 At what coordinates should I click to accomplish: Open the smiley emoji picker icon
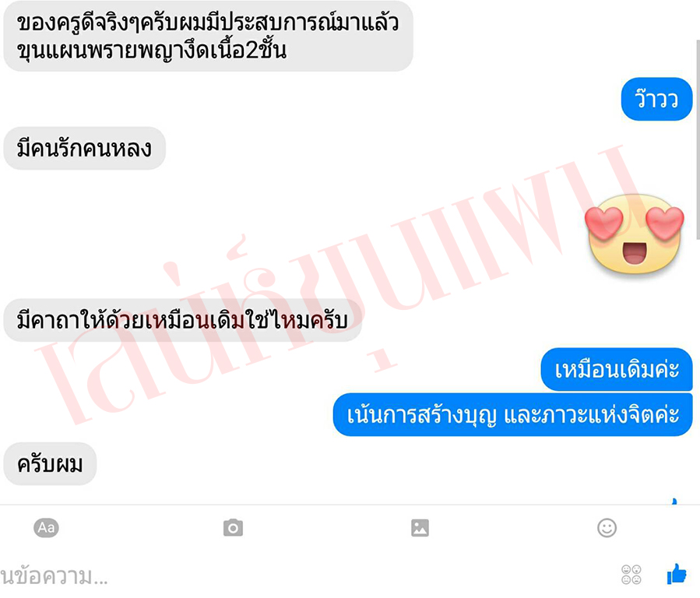click(x=607, y=528)
